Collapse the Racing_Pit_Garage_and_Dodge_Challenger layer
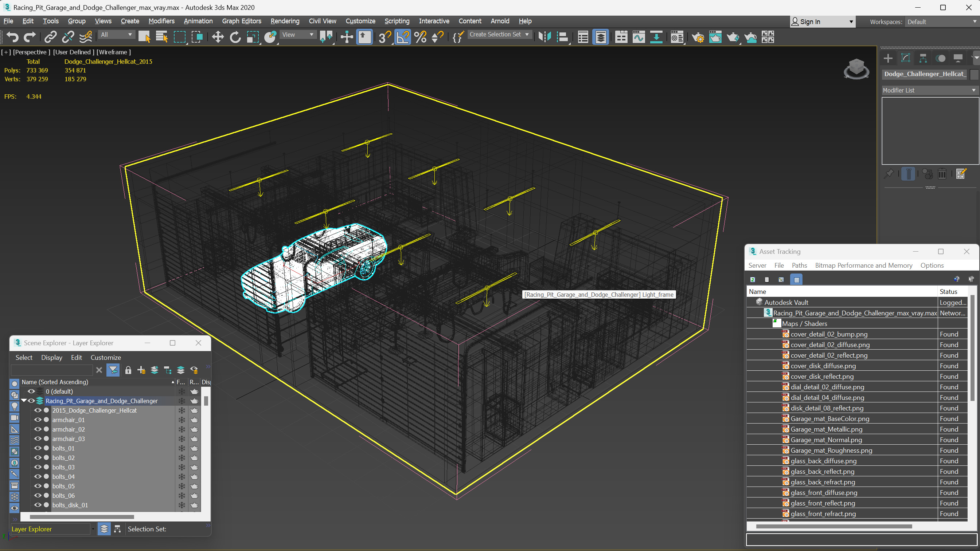Image resolution: width=980 pixels, height=551 pixels. click(x=24, y=401)
